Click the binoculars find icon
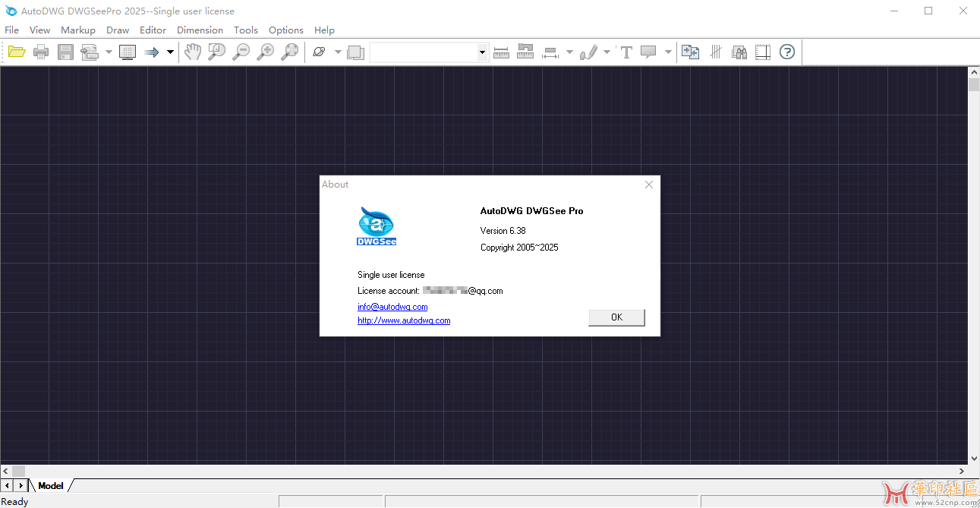 pos(739,52)
